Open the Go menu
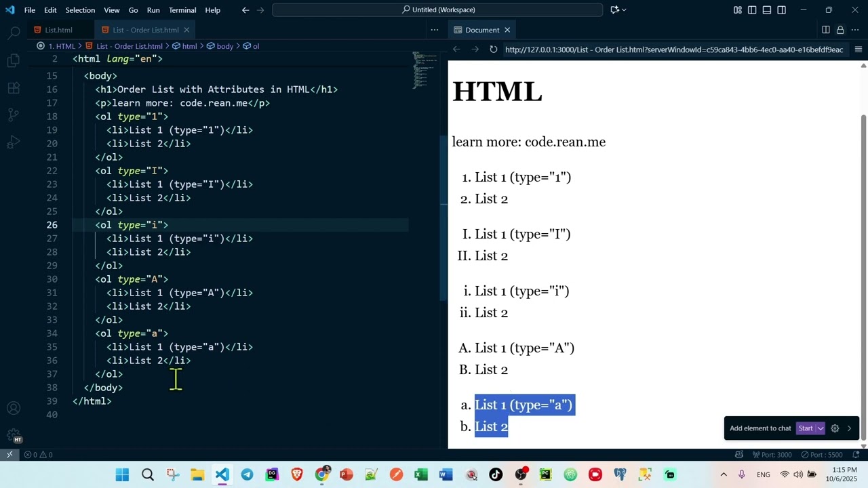The width and height of the screenshot is (868, 488). [x=133, y=10]
